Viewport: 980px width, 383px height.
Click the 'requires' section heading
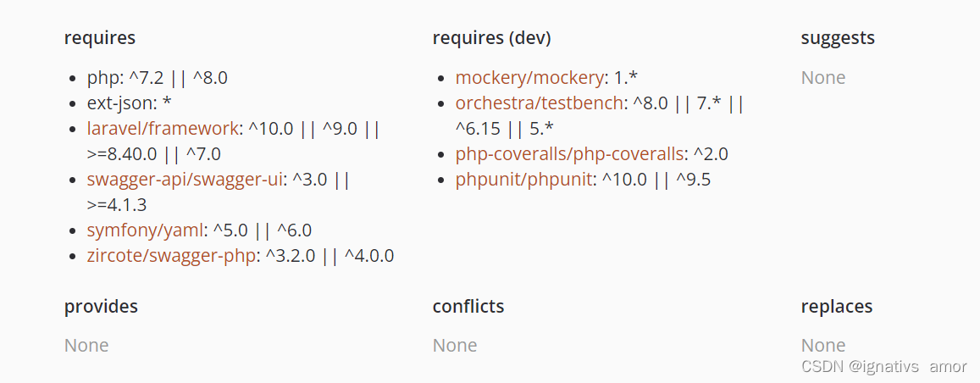(x=99, y=38)
